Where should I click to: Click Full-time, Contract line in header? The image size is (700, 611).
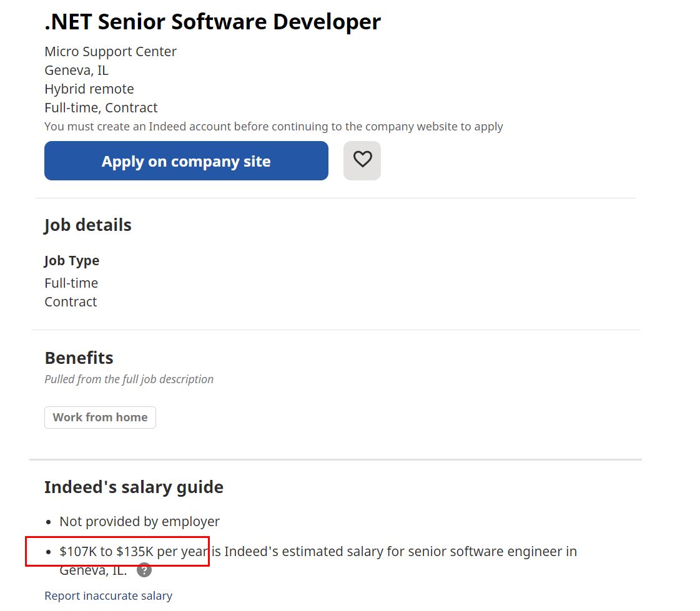101,108
